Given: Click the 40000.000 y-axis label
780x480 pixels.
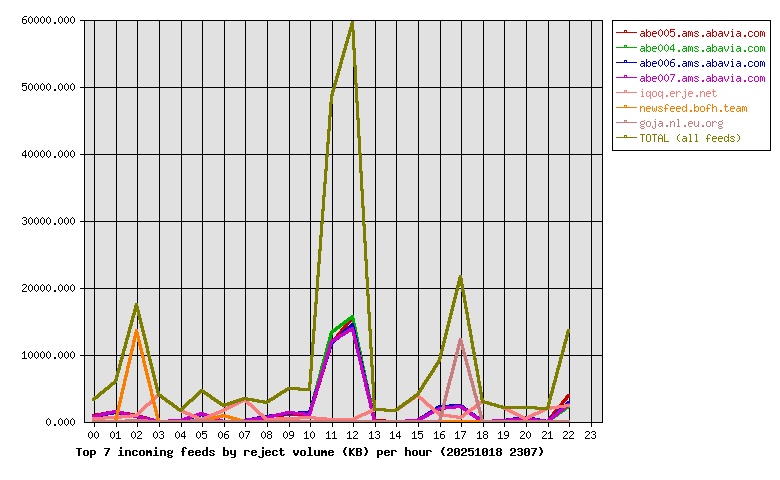Looking at the screenshot, I should (48, 154).
